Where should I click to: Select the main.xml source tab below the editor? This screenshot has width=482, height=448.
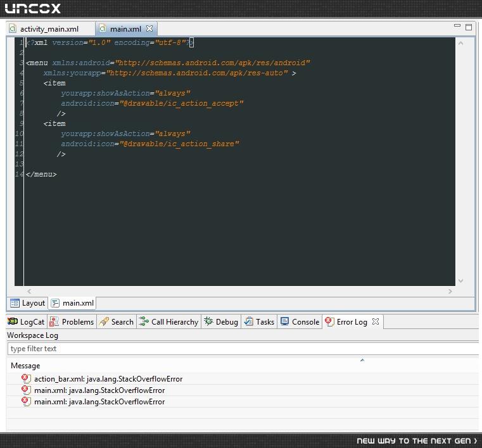[73, 303]
